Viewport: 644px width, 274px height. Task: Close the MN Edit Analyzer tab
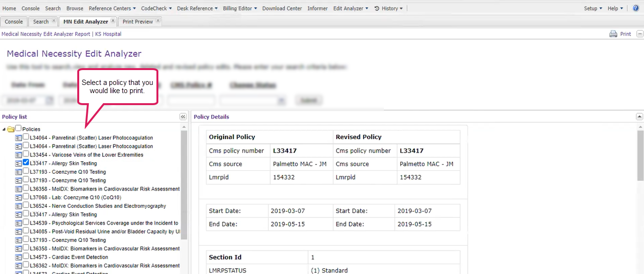pyautogui.click(x=113, y=21)
